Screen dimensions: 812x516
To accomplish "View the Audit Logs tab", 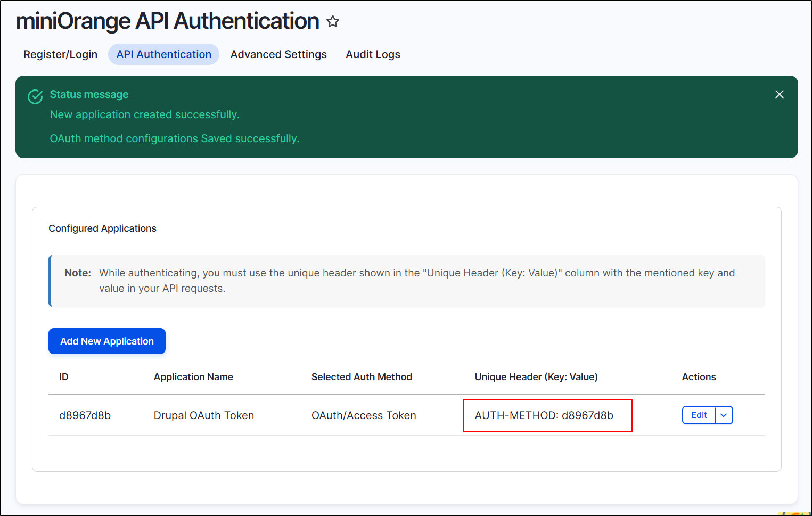I will tap(373, 54).
